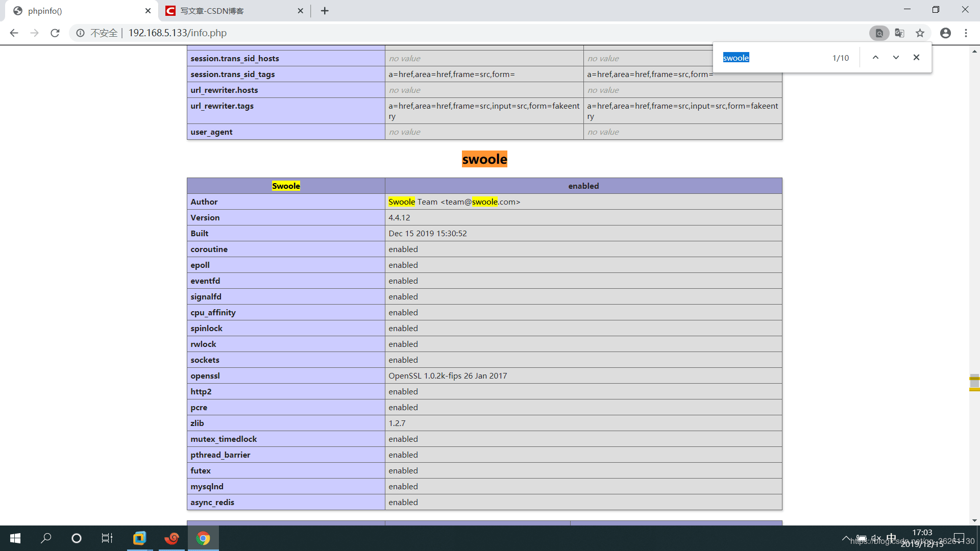Click the address bar URL

[177, 33]
